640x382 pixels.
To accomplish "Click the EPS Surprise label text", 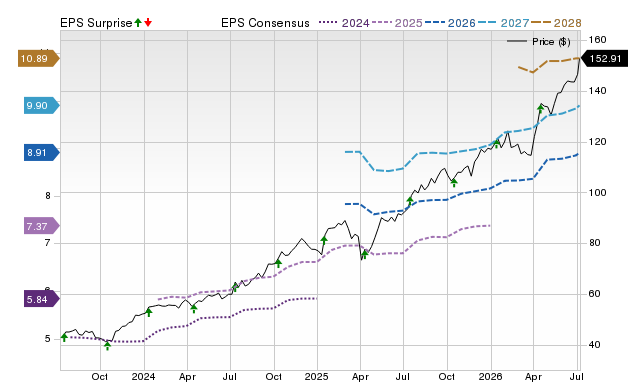I will (x=96, y=23).
